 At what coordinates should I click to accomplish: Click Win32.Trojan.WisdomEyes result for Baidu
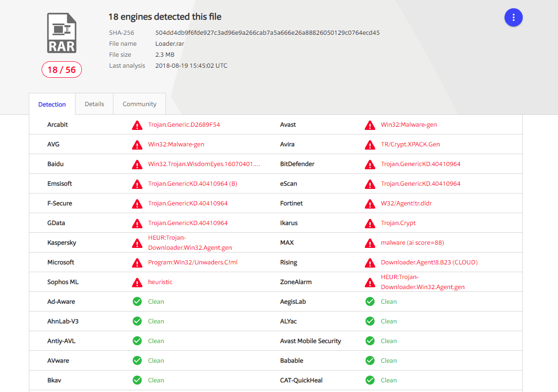(204, 164)
